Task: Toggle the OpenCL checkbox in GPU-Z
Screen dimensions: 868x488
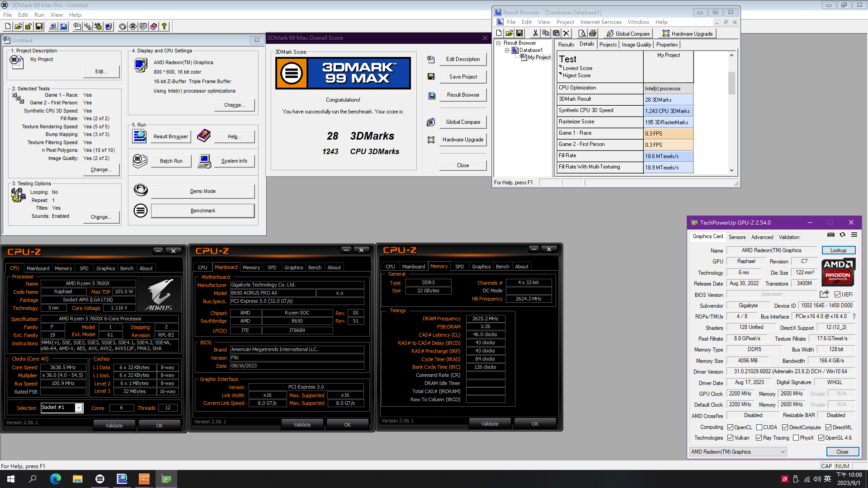Action: coord(730,427)
